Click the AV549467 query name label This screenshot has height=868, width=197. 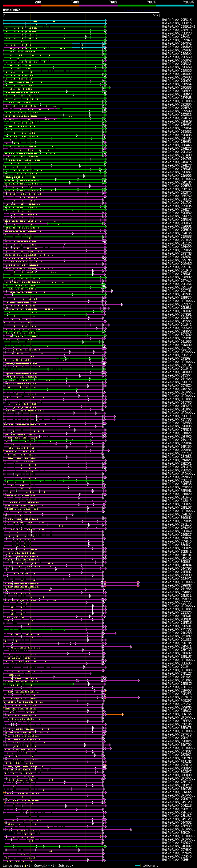(x=11, y=10)
